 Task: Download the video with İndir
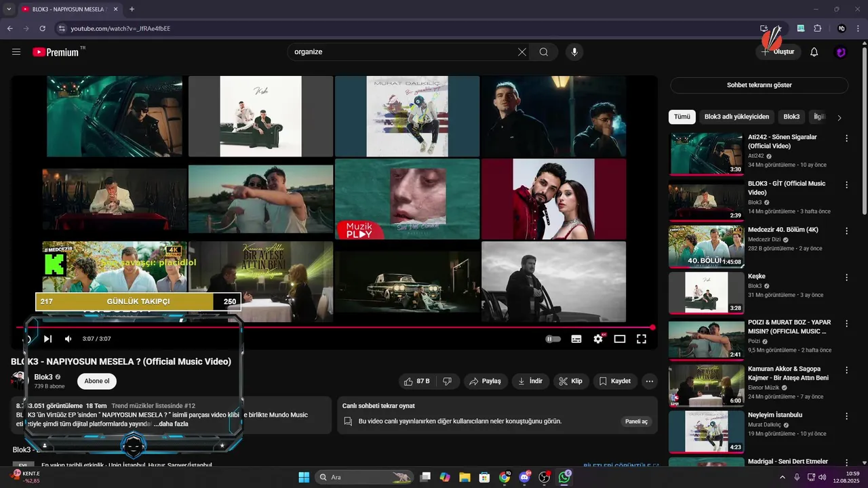coord(530,381)
